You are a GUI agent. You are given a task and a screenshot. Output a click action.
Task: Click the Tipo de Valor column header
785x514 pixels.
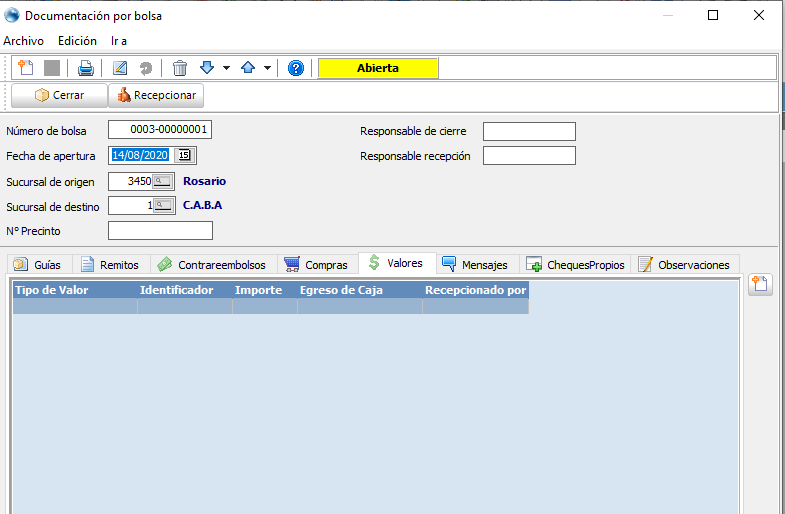coord(75,290)
